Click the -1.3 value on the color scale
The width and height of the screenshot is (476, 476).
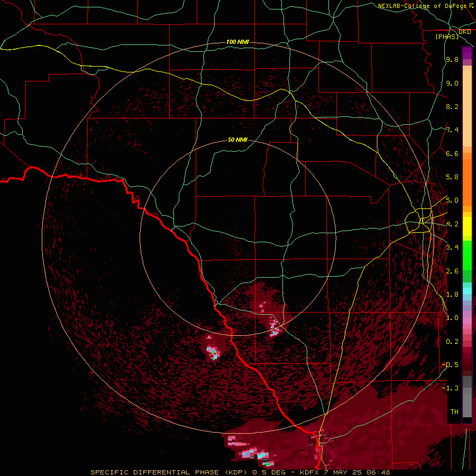point(450,388)
